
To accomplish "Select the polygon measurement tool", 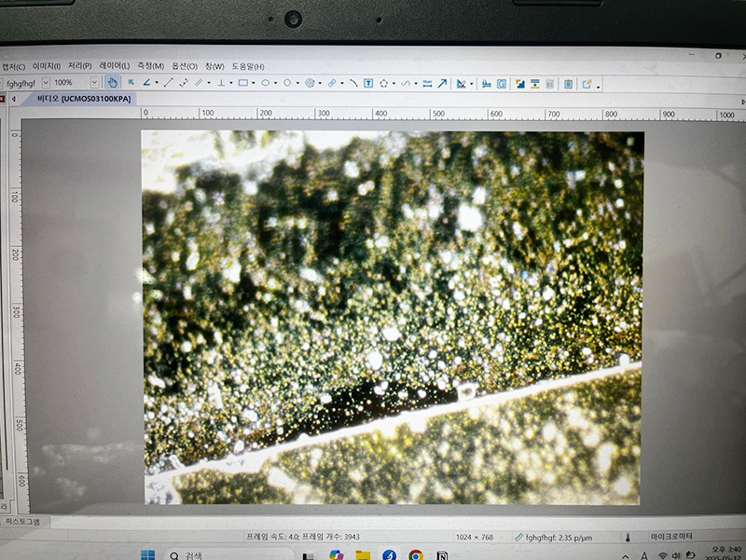I will (384, 83).
